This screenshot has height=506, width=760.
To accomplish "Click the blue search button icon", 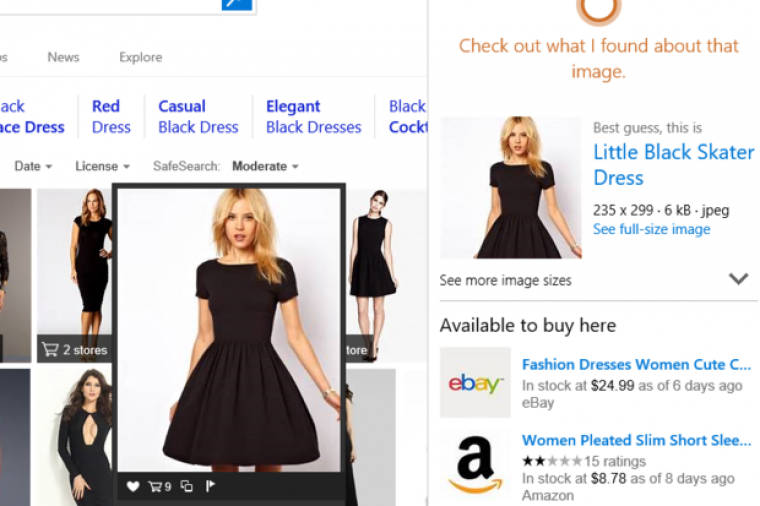I will pyautogui.click(x=237, y=4).
